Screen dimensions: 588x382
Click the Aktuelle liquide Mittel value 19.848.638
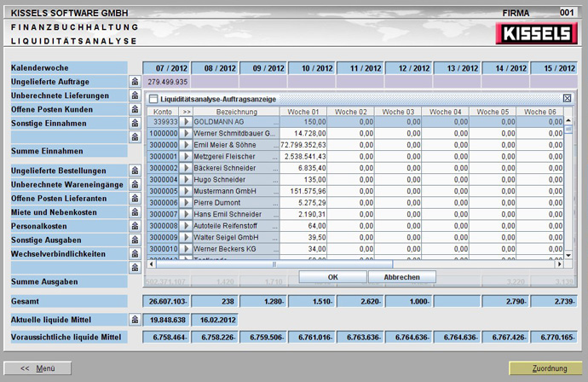click(166, 320)
